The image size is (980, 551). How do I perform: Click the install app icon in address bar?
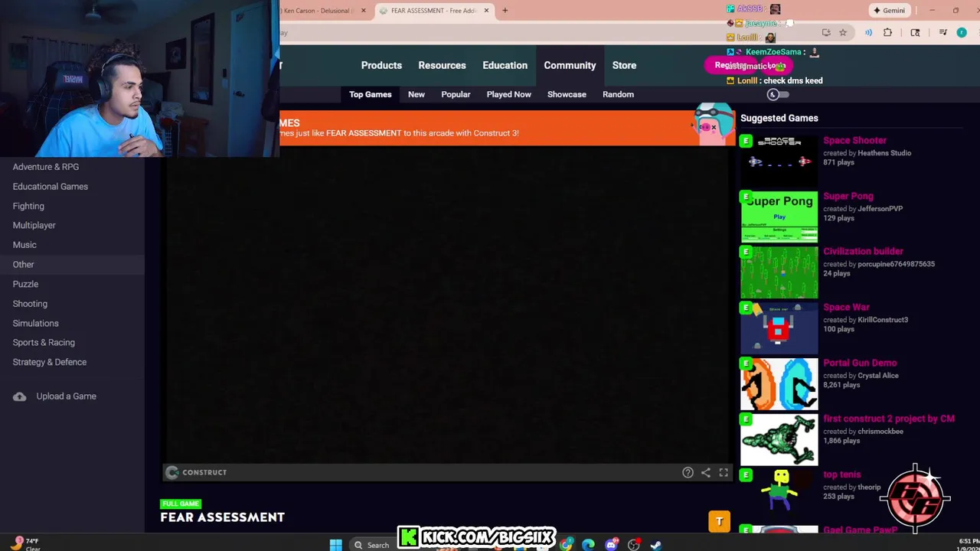click(826, 33)
